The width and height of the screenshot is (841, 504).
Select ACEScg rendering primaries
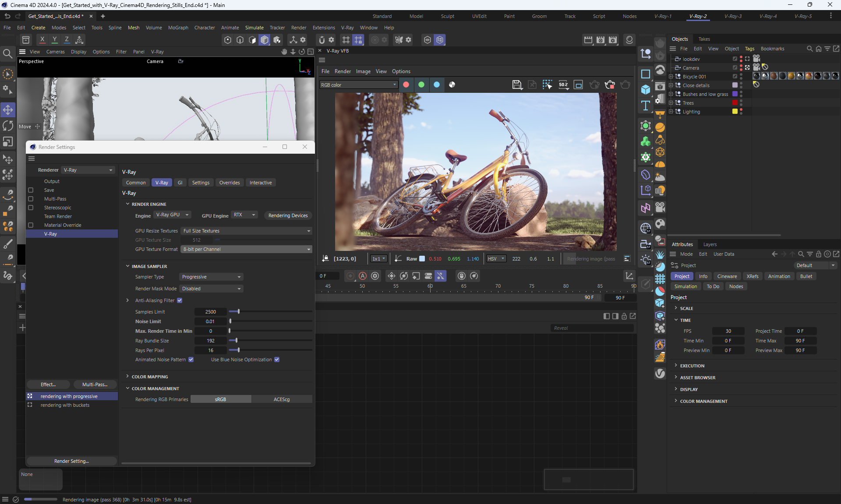click(x=282, y=399)
